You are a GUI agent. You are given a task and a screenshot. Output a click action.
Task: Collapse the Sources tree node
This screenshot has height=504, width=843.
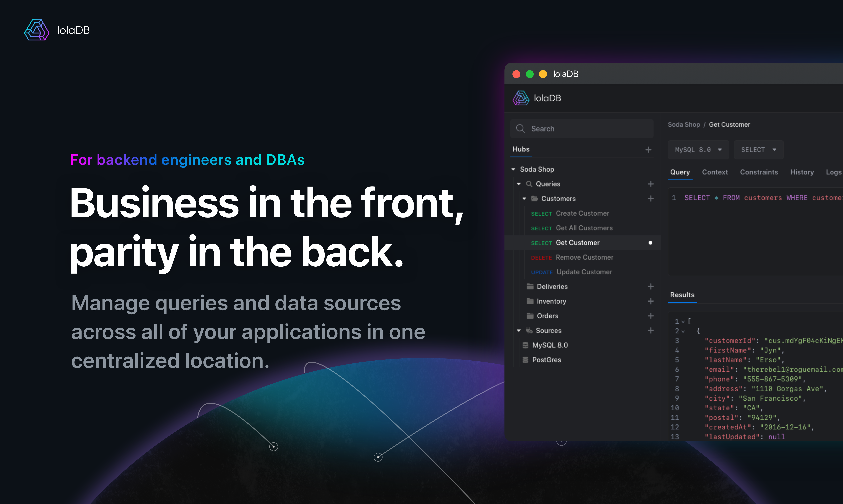(x=519, y=330)
